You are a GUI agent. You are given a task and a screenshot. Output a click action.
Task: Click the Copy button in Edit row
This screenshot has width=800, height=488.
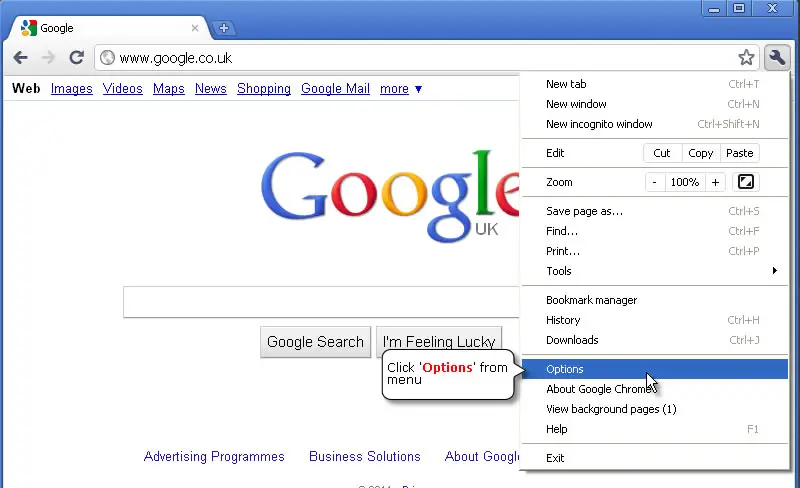[x=701, y=153]
